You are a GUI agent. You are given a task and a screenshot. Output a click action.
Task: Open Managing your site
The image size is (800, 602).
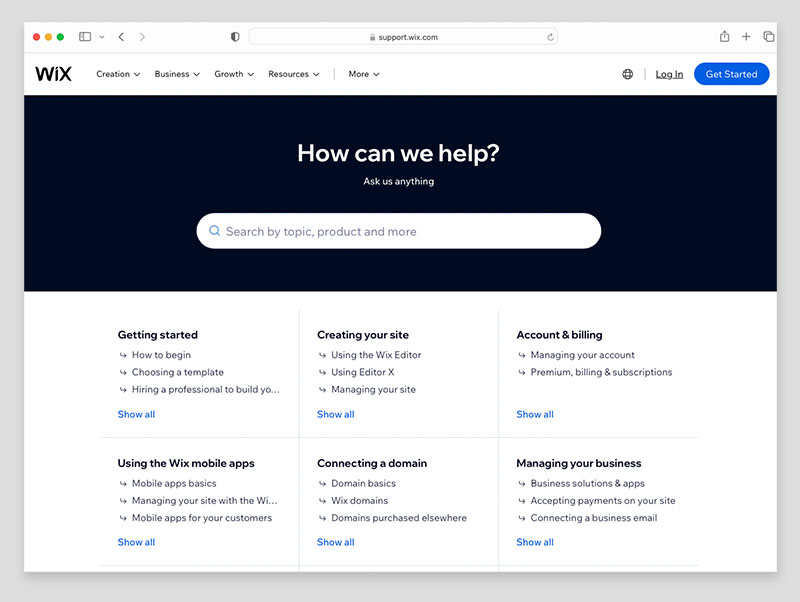tap(373, 389)
